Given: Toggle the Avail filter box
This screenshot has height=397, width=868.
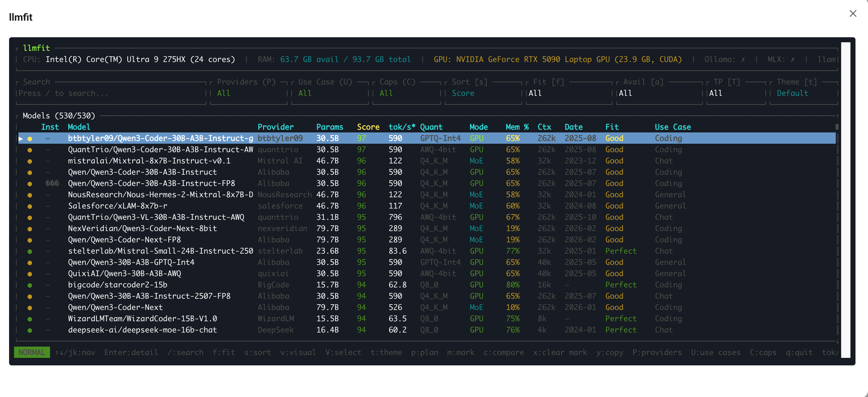Looking at the screenshot, I should tap(625, 93).
